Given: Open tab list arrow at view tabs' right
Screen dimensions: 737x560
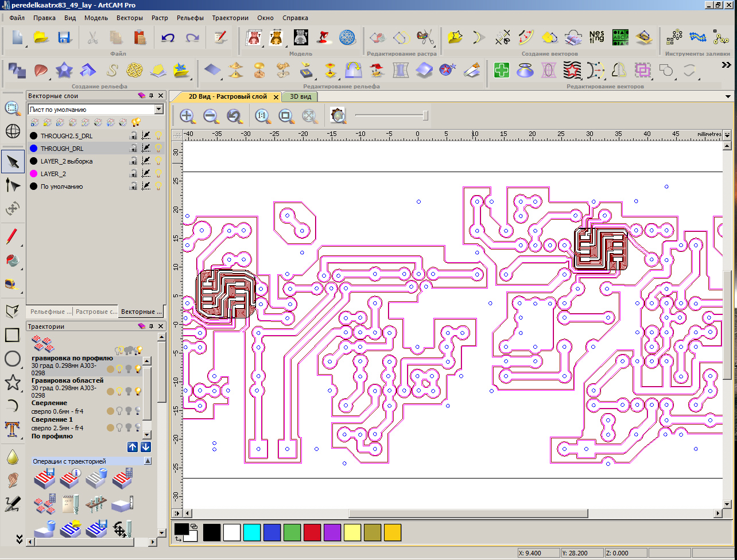Looking at the screenshot, I should (x=728, y=96).
